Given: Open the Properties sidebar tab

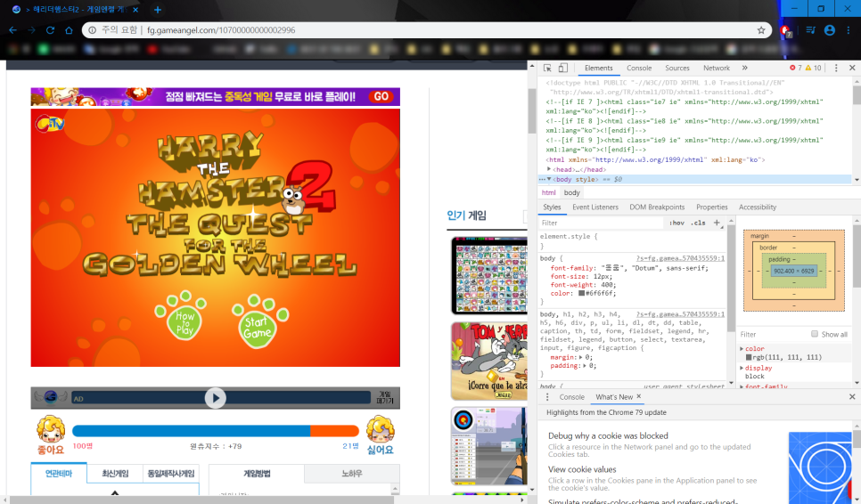Looking at the screenshot, I should [711, 207].
